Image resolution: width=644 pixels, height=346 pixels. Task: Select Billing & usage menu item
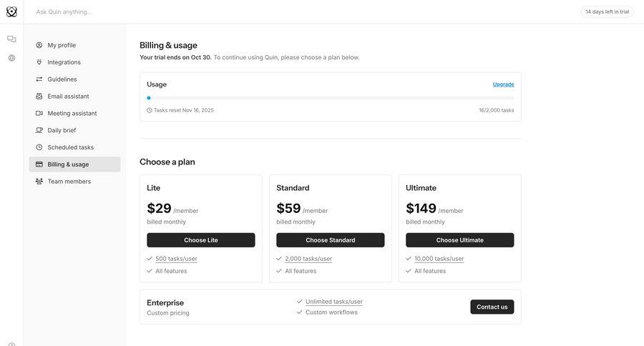coord(68,164)
